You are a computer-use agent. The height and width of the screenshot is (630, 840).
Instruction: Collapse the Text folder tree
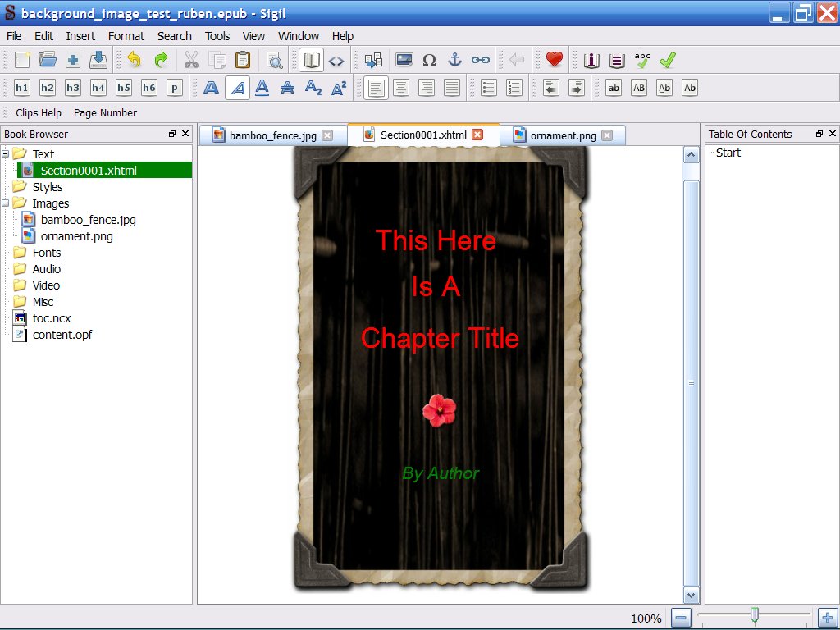pyautogui.click(x=6, y=153)
